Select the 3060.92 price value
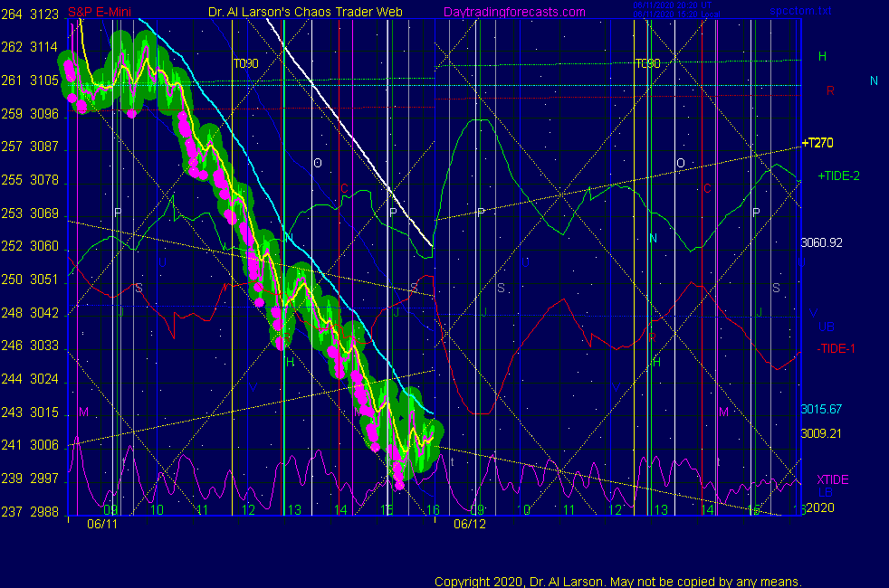Image resolution: width=889 pixels, height=588 pixels. tap(821, 242)
